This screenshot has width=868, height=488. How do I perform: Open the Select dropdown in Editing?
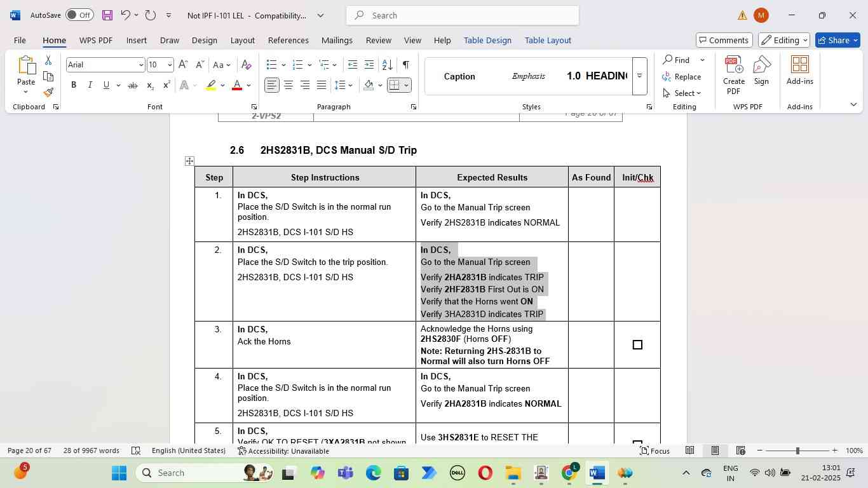(682, 93)
